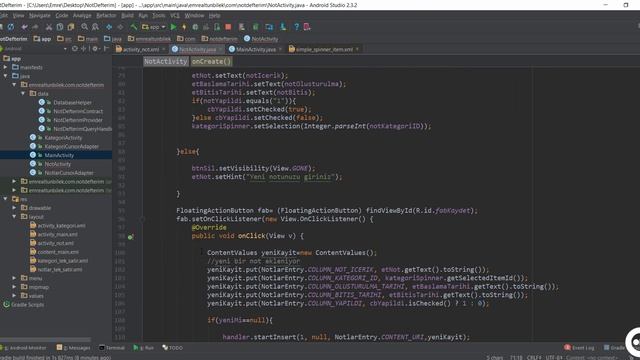Open the Analyze menu
Viewport: 640px width, 360px height.
click(x=82, y=16)
